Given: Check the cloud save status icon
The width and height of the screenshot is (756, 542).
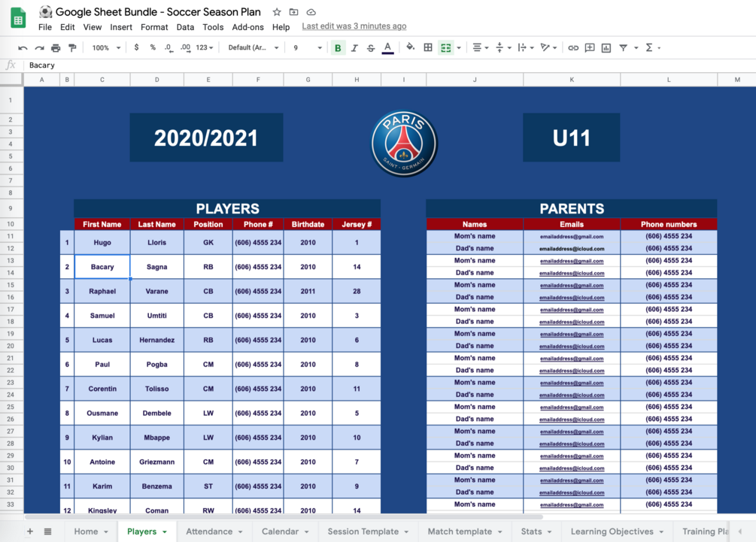Looking at the screenshot, I should [311, 12].
